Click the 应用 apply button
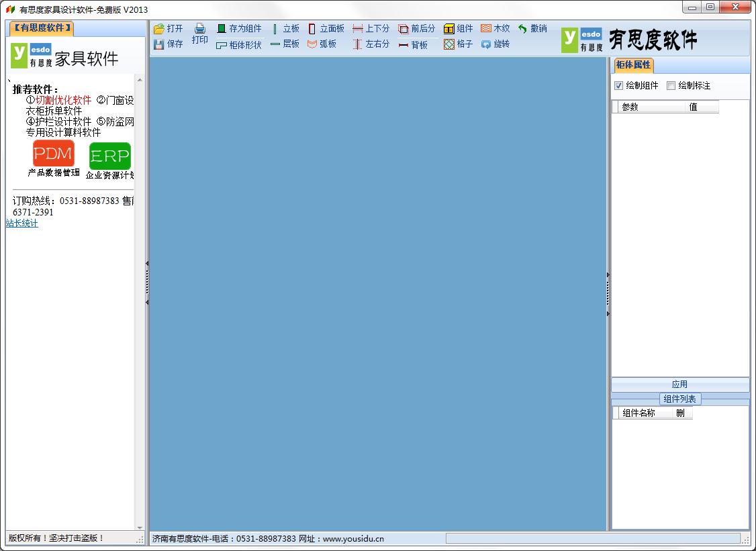Viewport: 756px width, 551px height. pos(680,384)
